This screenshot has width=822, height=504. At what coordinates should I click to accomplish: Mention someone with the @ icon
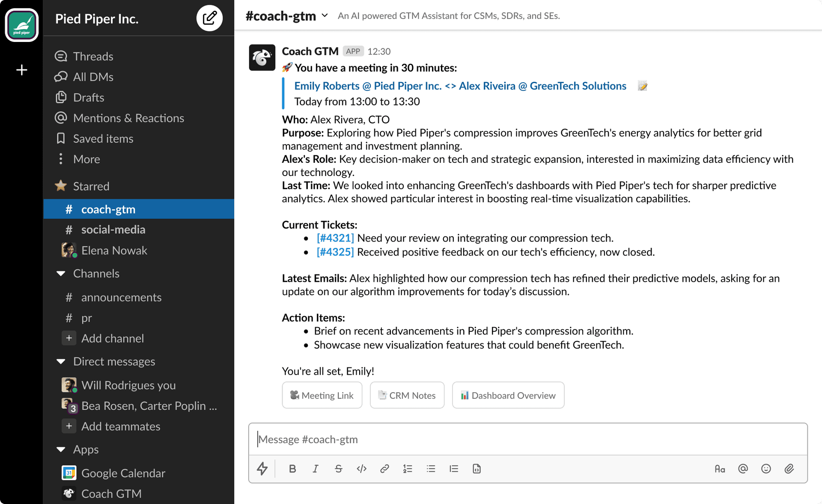point(743,468)
